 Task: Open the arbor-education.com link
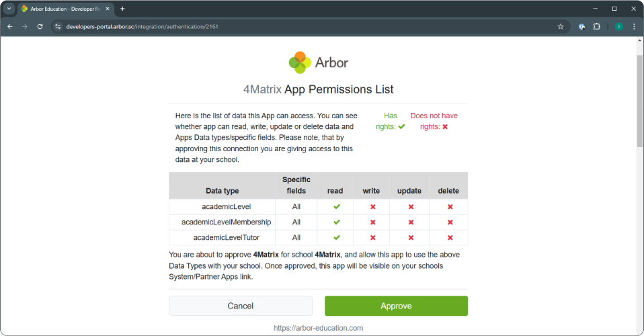tap(319, 328)
